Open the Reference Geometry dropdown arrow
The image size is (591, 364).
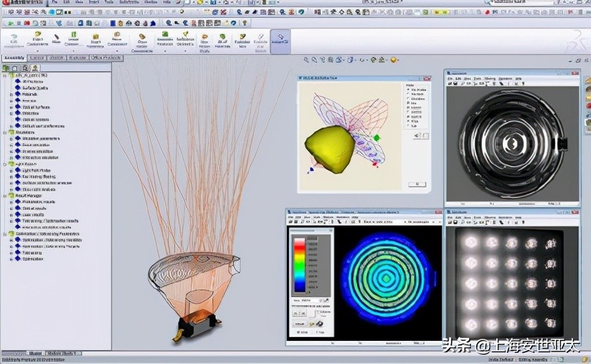point(186,50)
